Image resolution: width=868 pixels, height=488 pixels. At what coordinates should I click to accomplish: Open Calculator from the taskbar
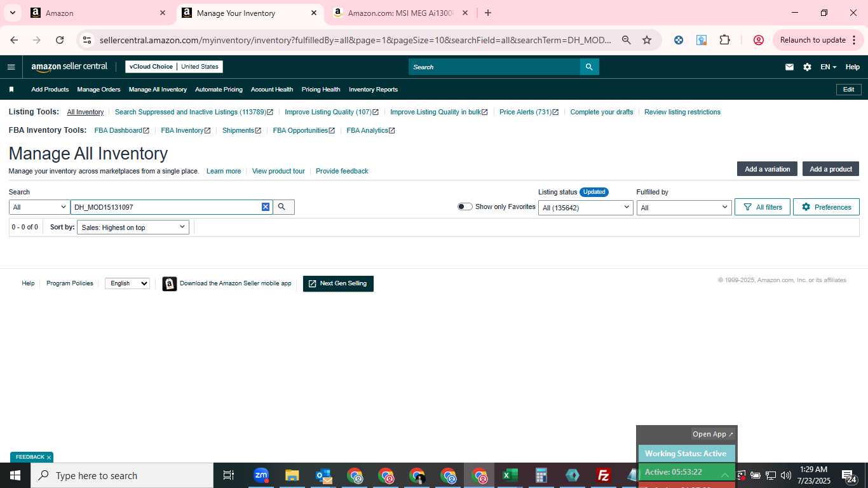[x=541, y=475]
